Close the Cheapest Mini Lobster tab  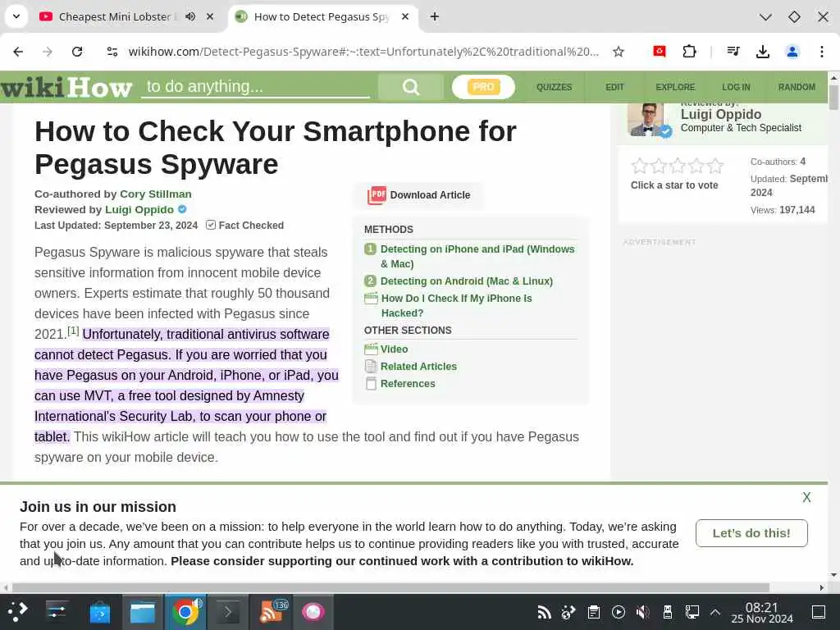[210, 16]
